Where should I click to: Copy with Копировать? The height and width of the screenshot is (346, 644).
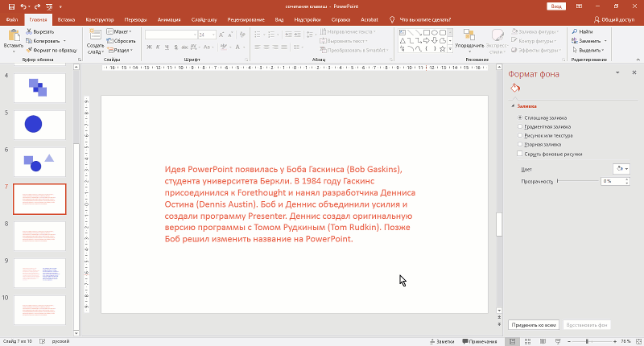[x=43, y=41]
